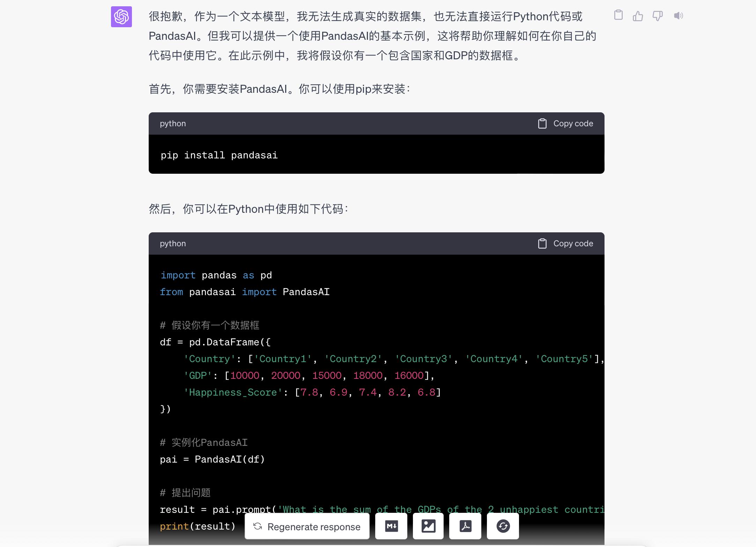The image size is (756, 547).
Task: Read the response aloud via the speaker icon
Action: pyautogui.click(x=678, y=16)
